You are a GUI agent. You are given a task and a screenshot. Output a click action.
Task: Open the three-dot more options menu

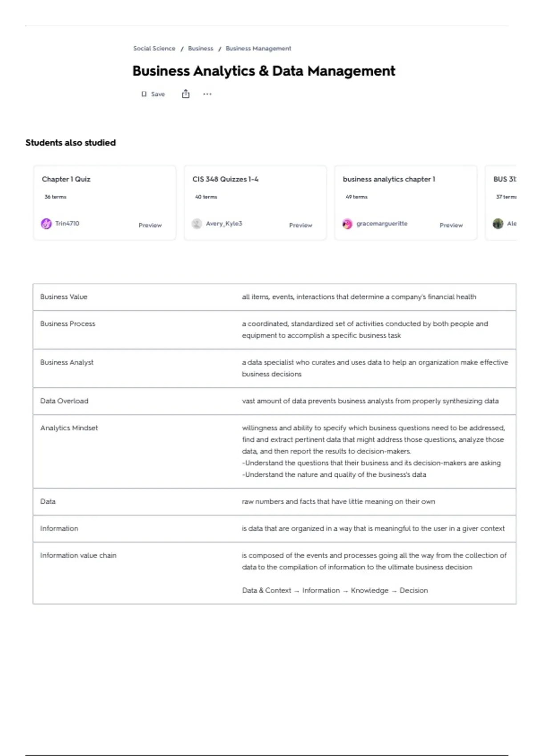click(x=207, y=94)
